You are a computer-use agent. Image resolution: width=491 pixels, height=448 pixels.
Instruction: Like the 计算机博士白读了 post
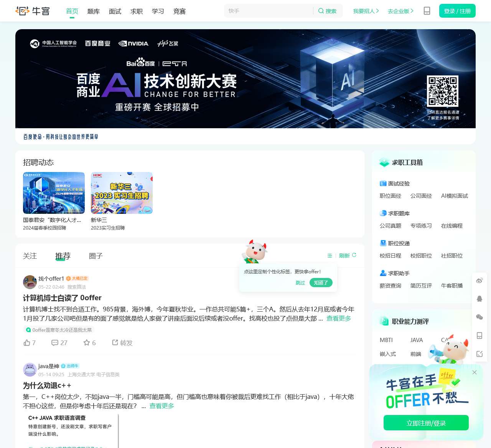point(30,343)
